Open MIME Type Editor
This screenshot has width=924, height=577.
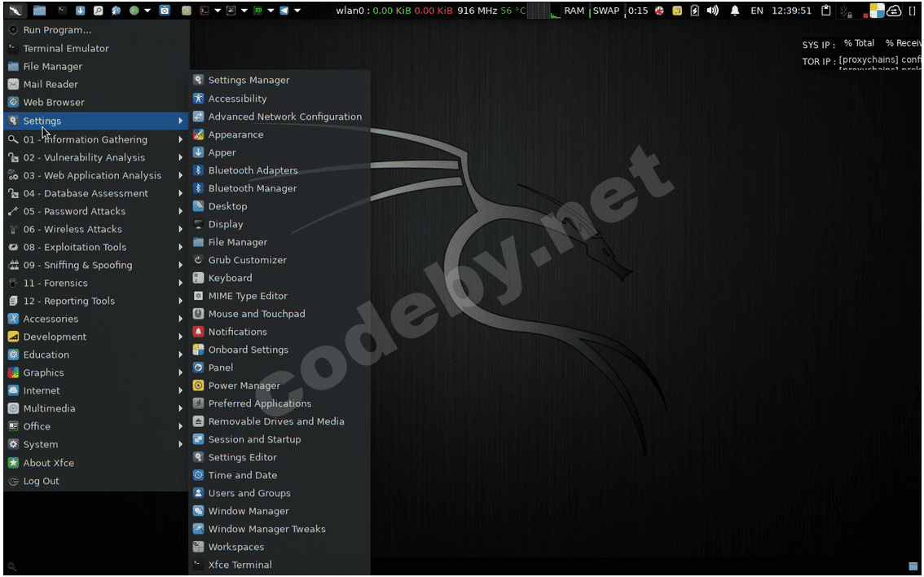coord(280,296)
